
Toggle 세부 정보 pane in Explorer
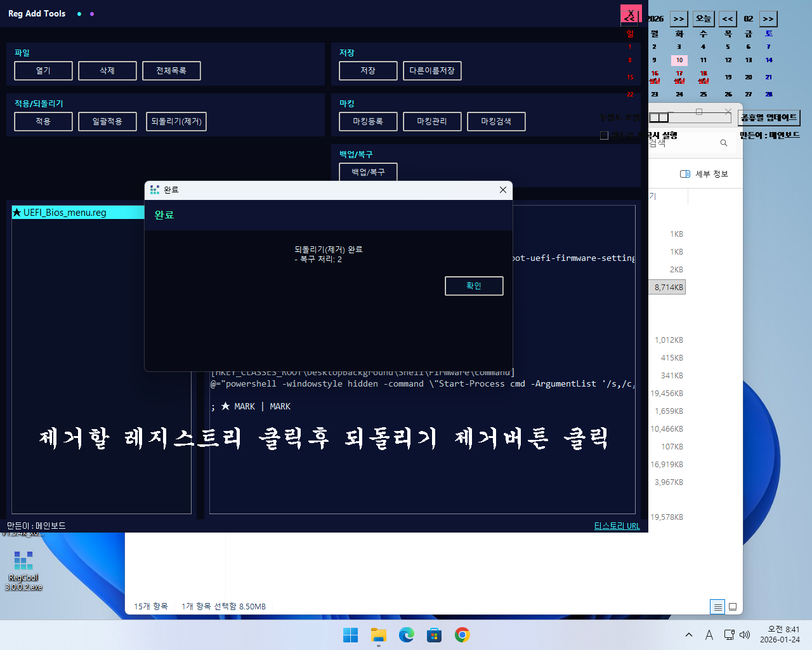704,174
